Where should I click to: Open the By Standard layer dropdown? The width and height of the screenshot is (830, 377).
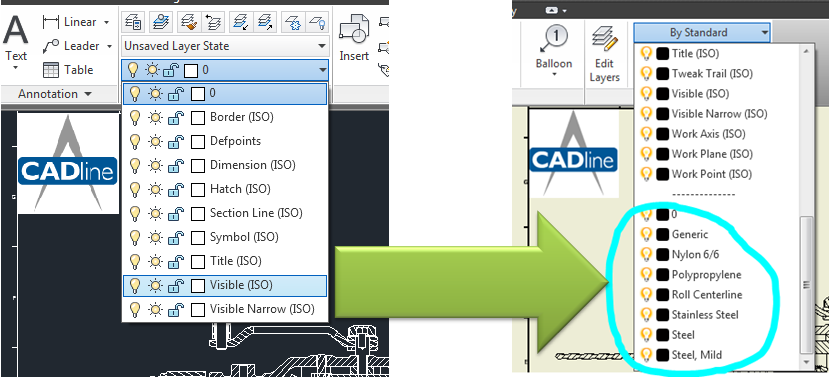pos(702,32)
